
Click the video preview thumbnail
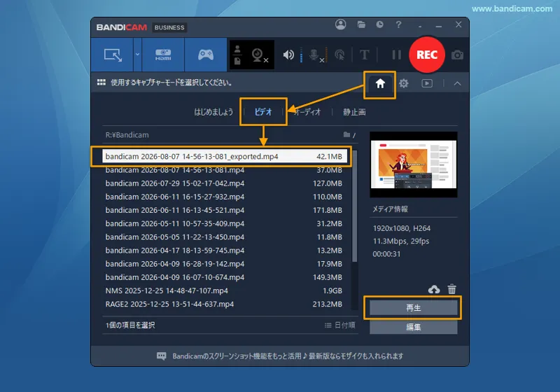(x=413, y=164)
